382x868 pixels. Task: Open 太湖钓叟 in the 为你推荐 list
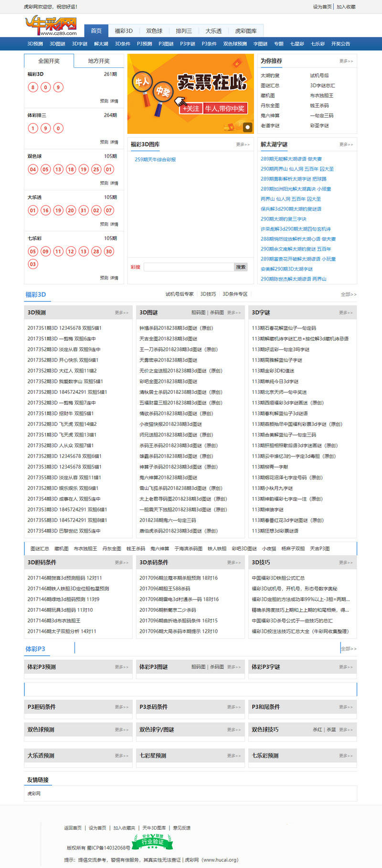pyautogui.click(x=270, y=76)
